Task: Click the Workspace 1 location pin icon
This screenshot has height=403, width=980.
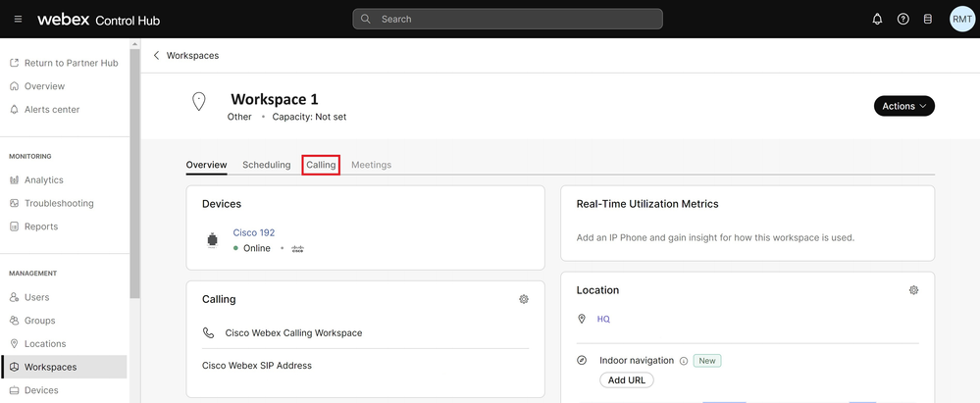Action: [199, 101]
